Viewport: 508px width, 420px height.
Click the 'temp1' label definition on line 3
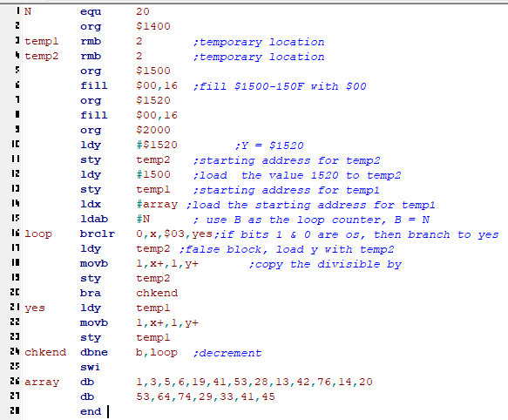[x=42, y=42]
